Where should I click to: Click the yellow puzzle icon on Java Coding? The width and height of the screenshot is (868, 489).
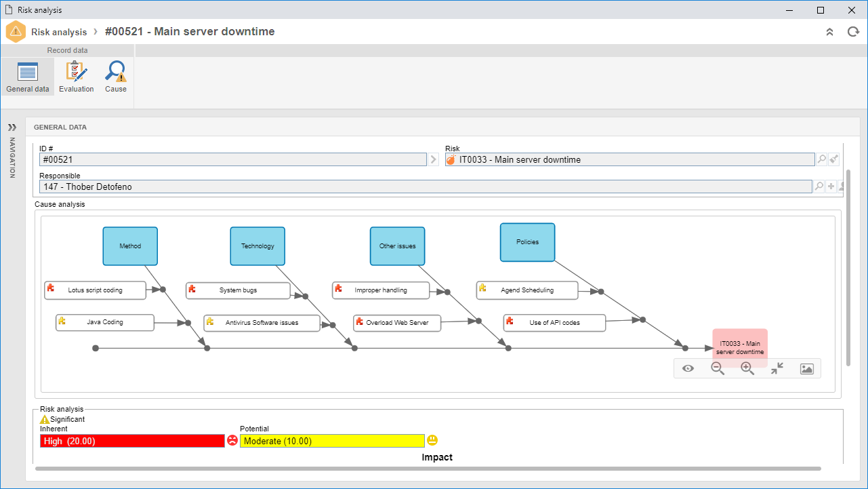pos(62,320)
